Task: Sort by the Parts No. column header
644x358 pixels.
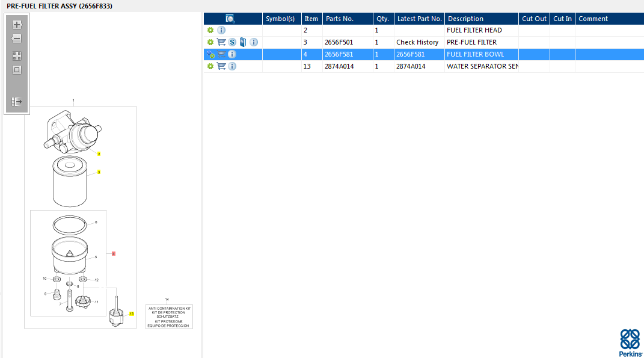Action: (348, 19)
